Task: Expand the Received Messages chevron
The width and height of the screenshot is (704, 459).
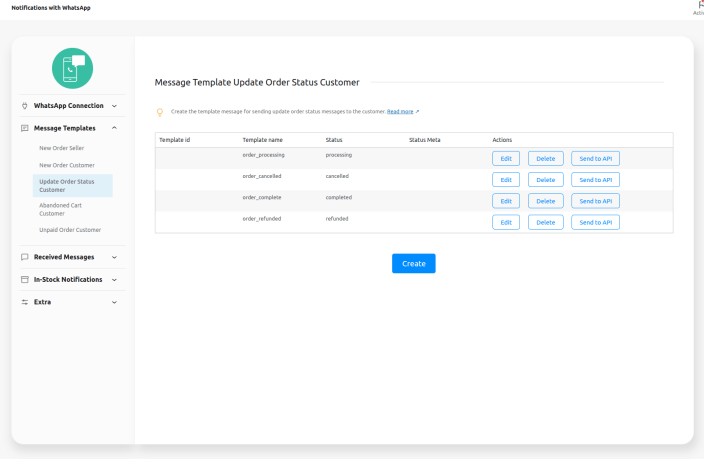Action: [x=114, y=257]
